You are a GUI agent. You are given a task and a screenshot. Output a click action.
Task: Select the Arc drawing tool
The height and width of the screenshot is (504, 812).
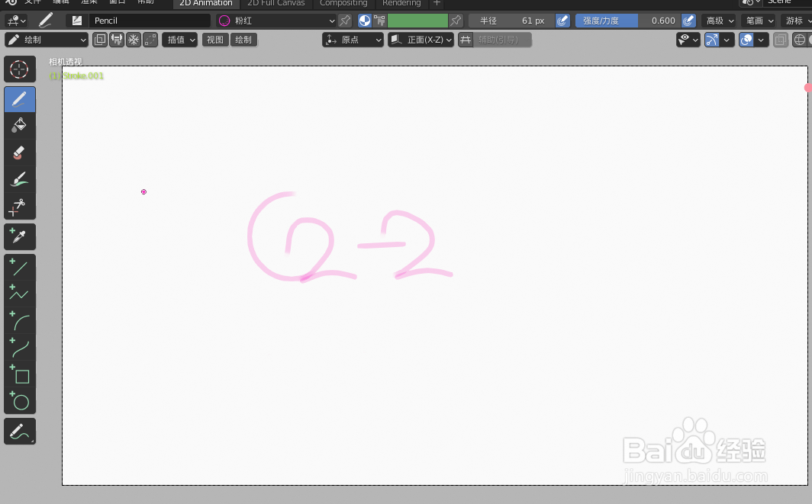point(20,323)
